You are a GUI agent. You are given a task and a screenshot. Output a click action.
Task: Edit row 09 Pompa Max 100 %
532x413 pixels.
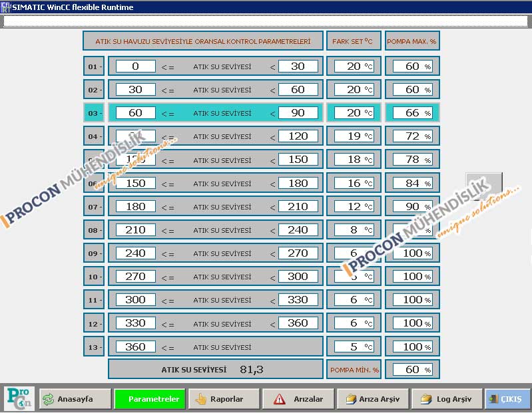[412, 253]
